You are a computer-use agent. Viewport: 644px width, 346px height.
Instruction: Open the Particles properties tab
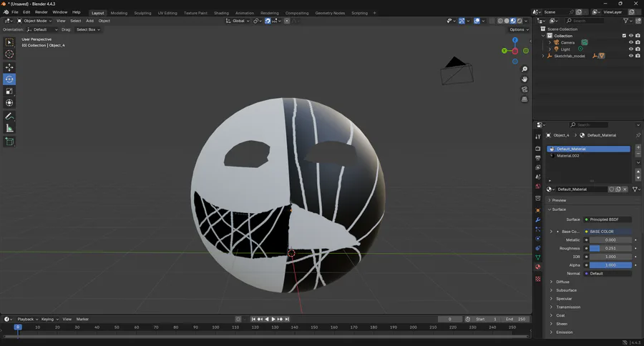tap(538, 229)
